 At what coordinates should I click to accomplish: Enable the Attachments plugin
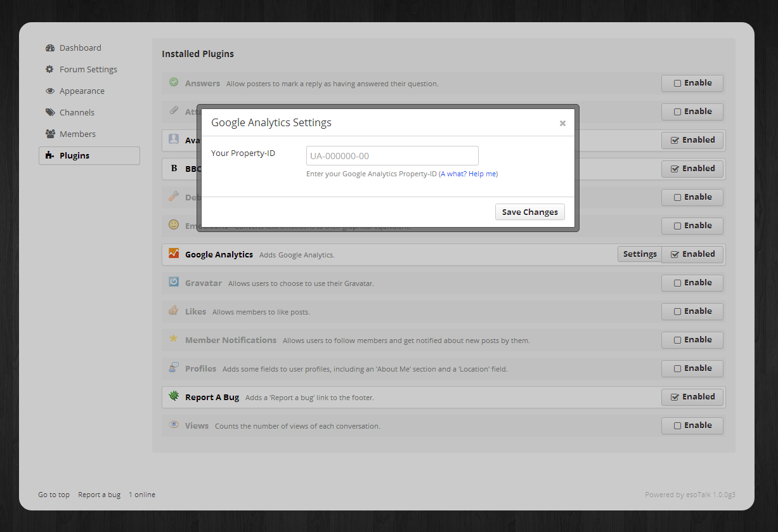pos(692,112)
